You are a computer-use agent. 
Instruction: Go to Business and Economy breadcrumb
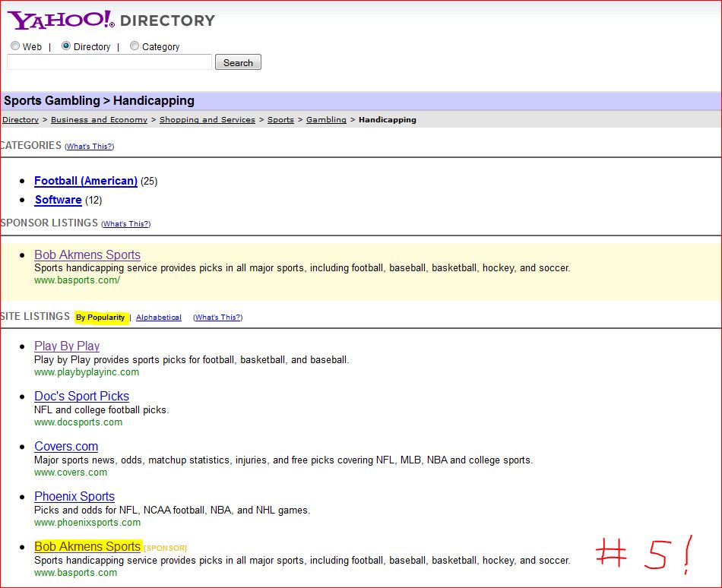99,119
